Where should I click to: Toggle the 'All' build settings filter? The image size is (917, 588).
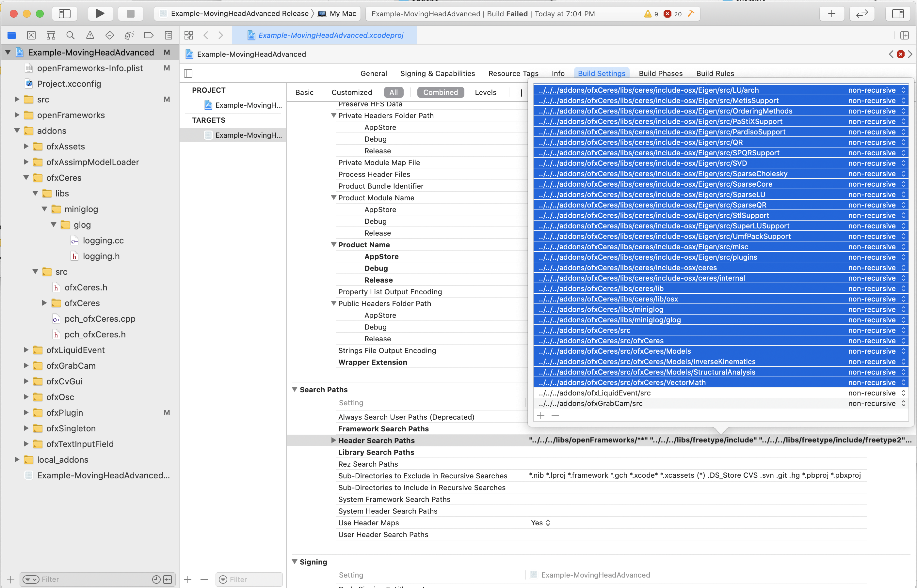394,92
